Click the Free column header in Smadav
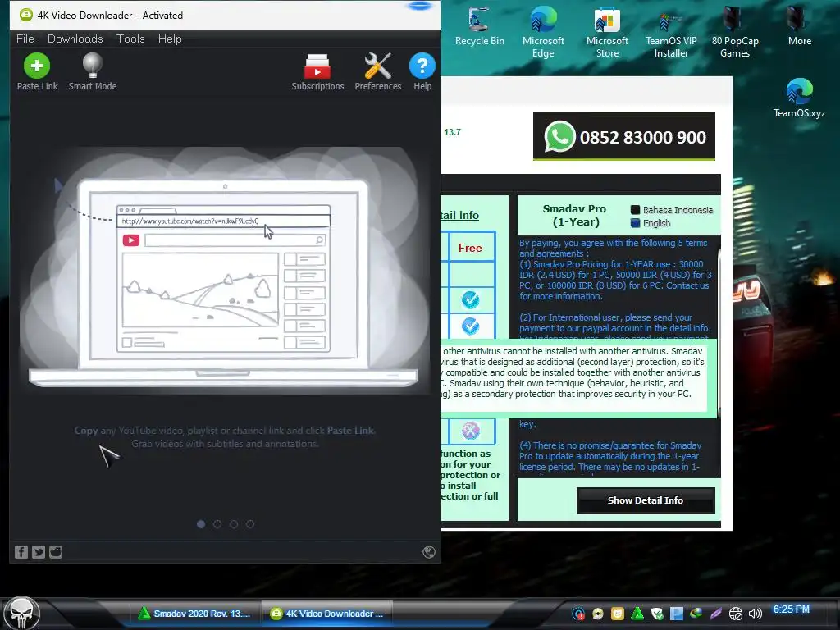Image resolution: width=840 pixels, height=630 pixels. (470, 248)
